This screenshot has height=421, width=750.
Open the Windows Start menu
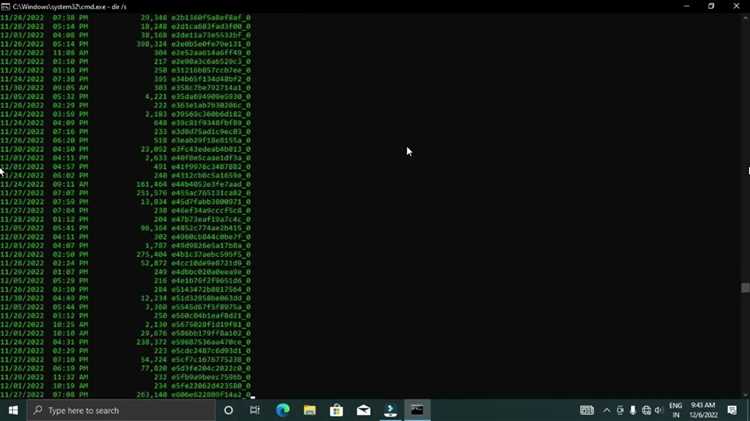pyautogui.click(x=13, y=410)
